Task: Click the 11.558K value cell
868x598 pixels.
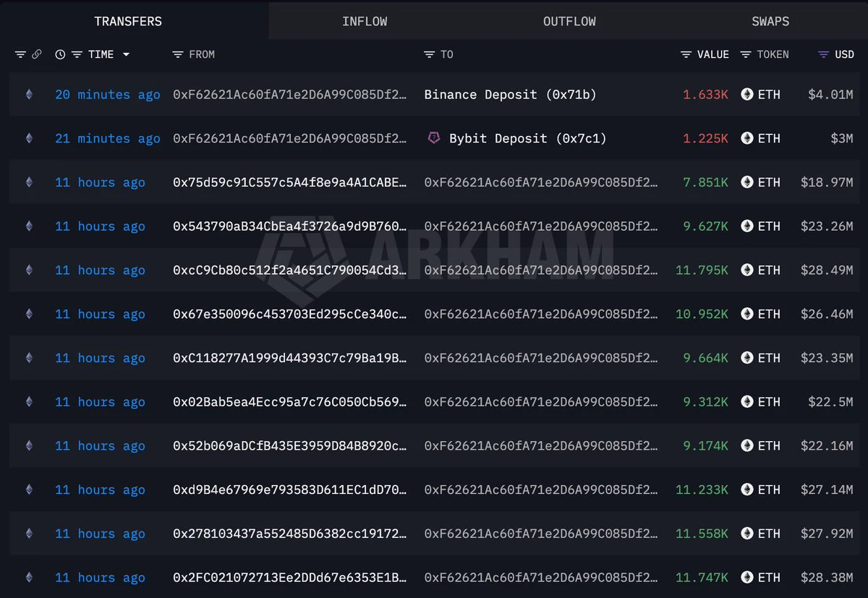Action: [702, 534]
